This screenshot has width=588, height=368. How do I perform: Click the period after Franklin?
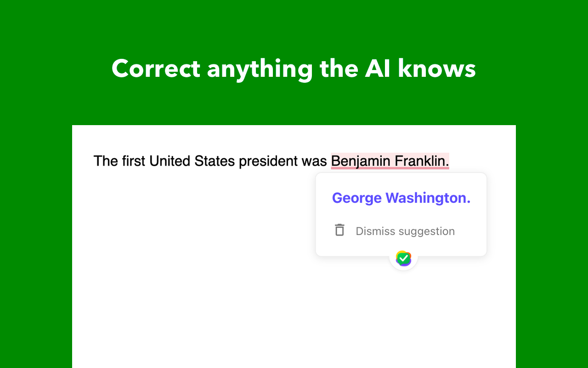tap(447, 166)
